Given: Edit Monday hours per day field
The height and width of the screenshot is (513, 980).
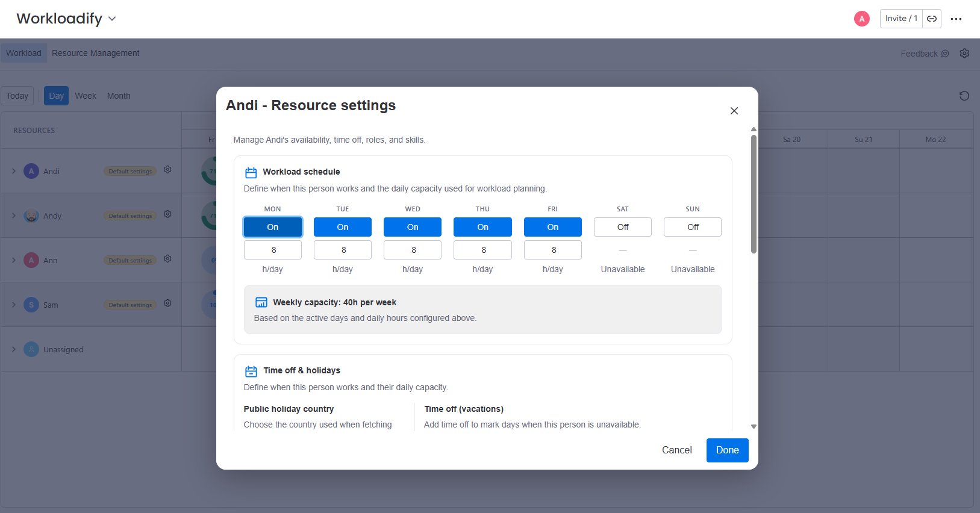Looking at the screenshot, I should 273,250.
